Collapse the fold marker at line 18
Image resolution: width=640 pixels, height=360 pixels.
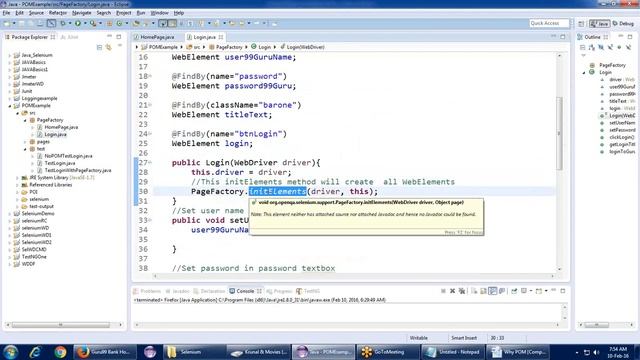point(150,76)
